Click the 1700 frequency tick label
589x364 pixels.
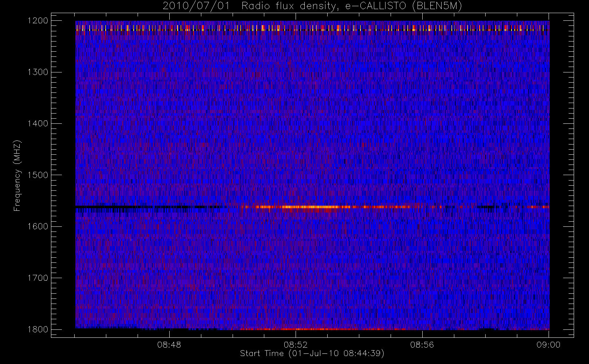pos(38,278)
